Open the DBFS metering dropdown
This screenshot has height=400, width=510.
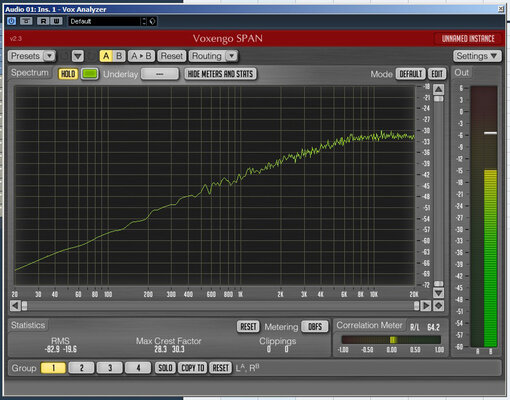pyautogui.click(x=314, y=327)
